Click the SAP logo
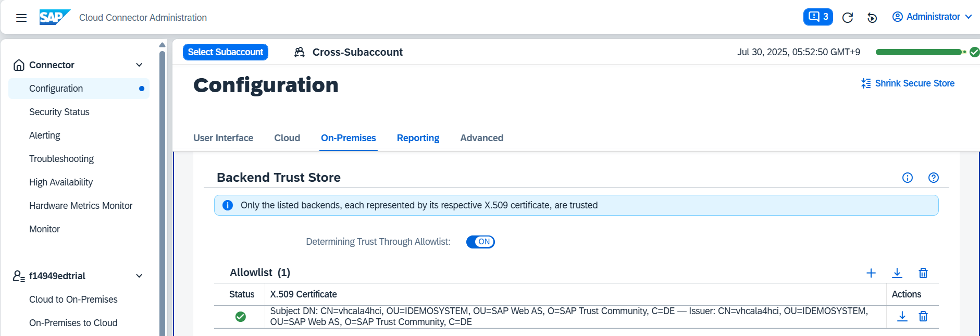 pos(55,17)
